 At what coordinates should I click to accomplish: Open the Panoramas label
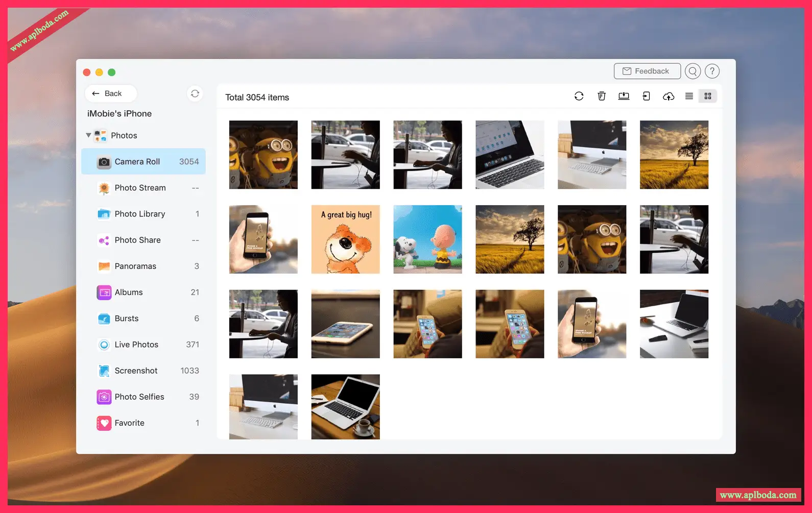point(135,266)
